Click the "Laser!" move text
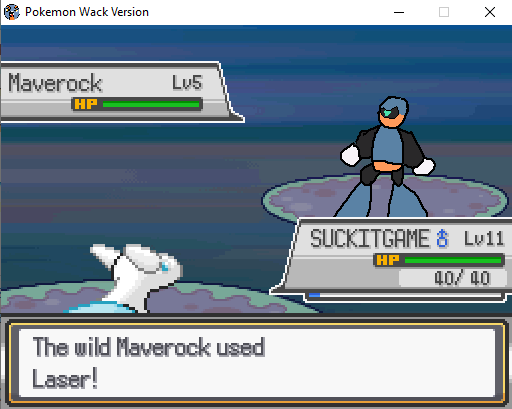Screen dimensions: 512x409 coord(65,378)
